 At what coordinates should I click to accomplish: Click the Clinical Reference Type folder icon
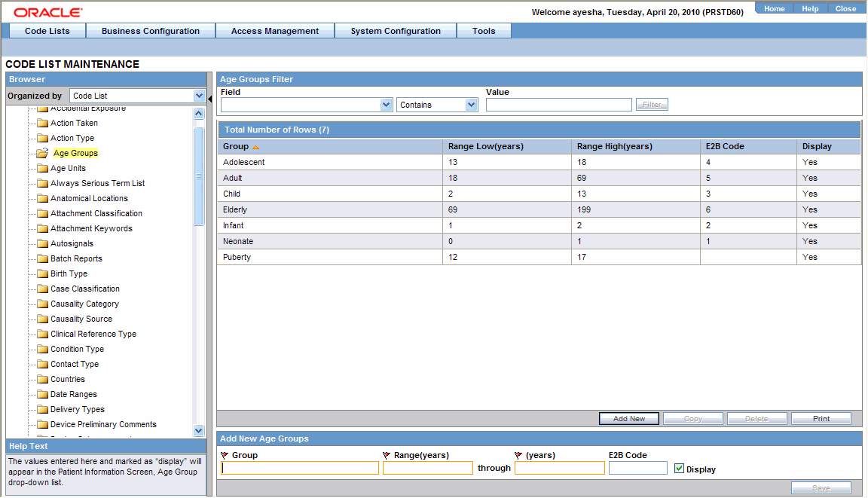(43, 334)
